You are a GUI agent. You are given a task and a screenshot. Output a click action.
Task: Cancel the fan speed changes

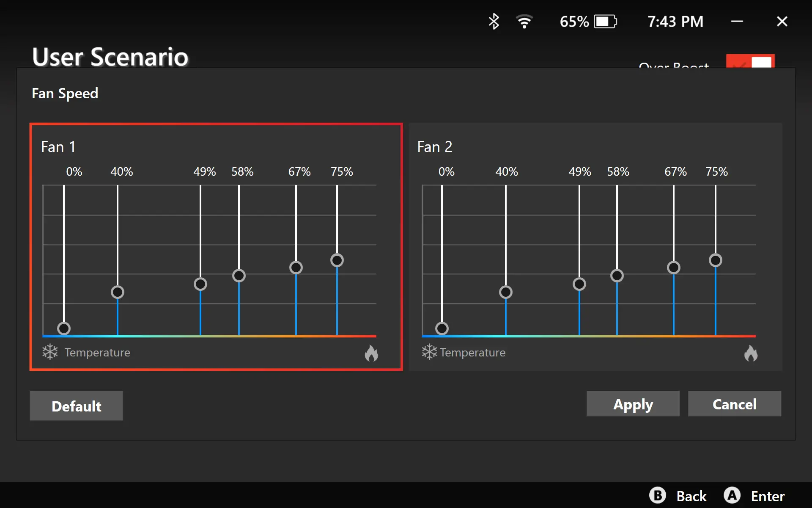point(734,404)
